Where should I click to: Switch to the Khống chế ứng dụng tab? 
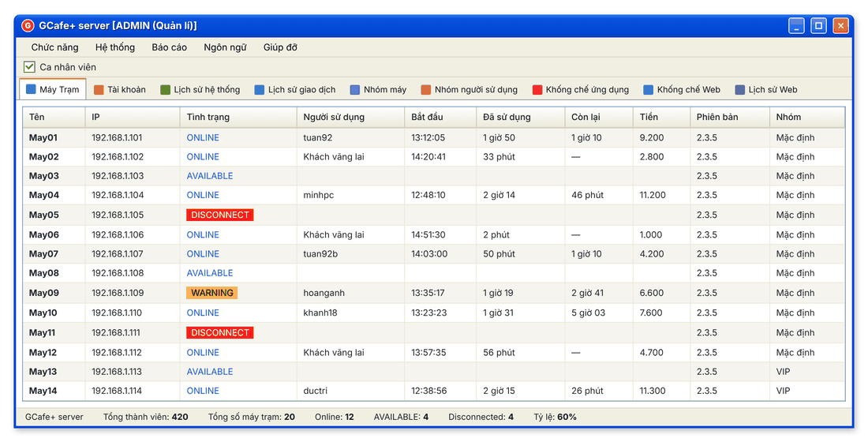(x=581, y=90)
